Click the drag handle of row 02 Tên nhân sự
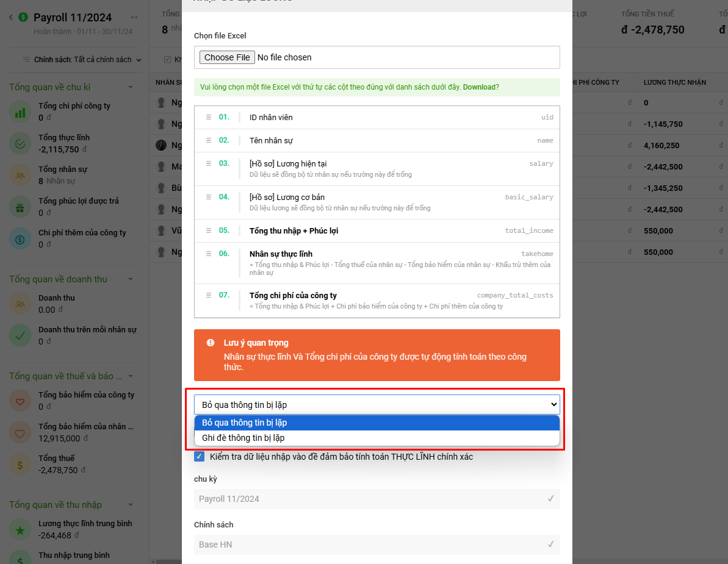 [x=209, y=140]
